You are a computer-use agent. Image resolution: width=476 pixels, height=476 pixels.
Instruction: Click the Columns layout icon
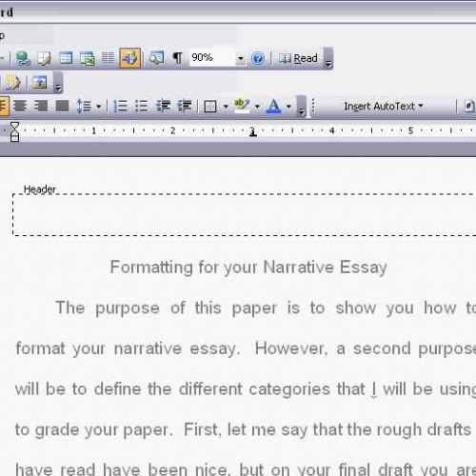click(x=108, y=58)
